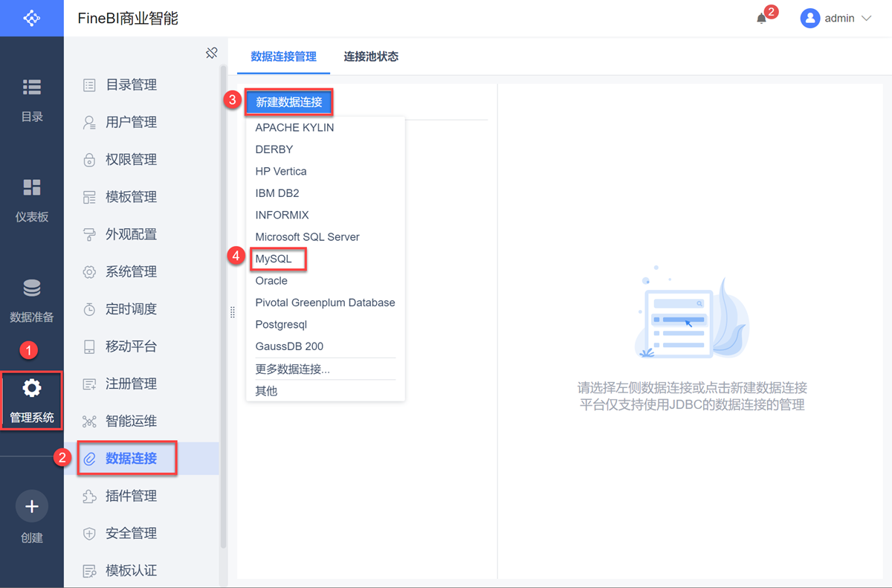Open the 仪表板 dashboard icon

click(x=32, y=187)
